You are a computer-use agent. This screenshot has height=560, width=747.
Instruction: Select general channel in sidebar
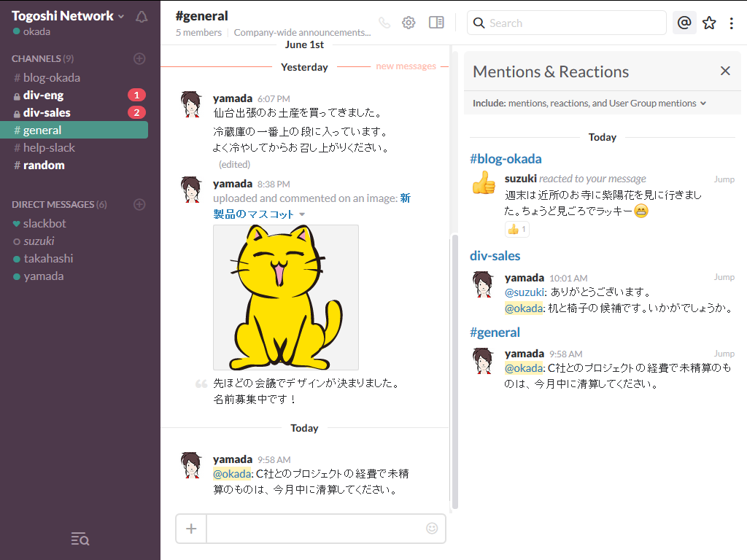(74, 130)
